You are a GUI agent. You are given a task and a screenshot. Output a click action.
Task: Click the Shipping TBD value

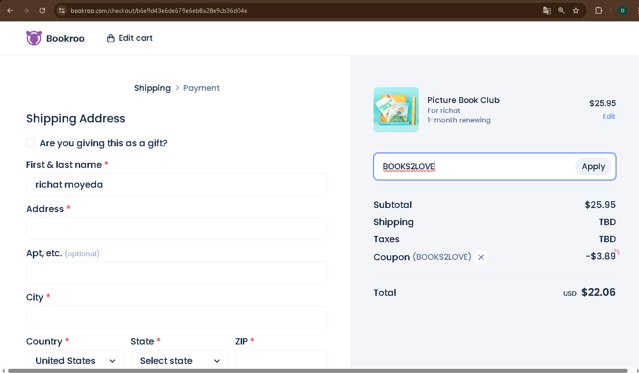point(607,222)
